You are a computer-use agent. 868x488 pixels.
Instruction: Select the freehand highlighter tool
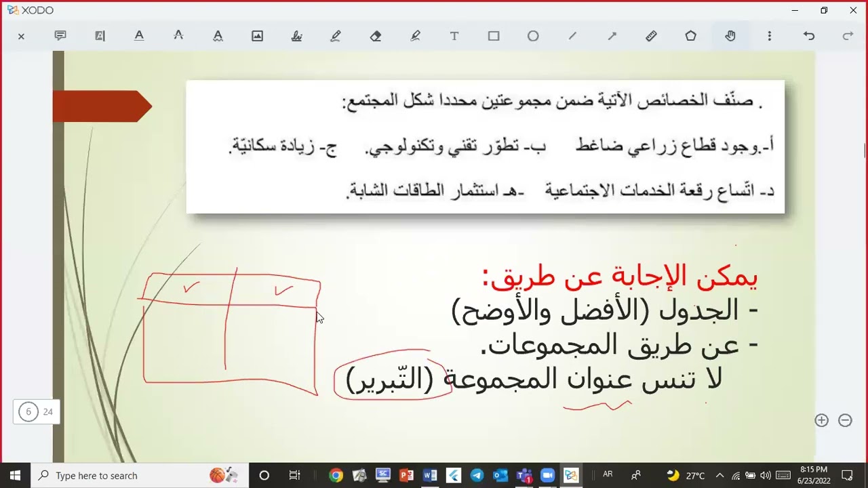415,36
